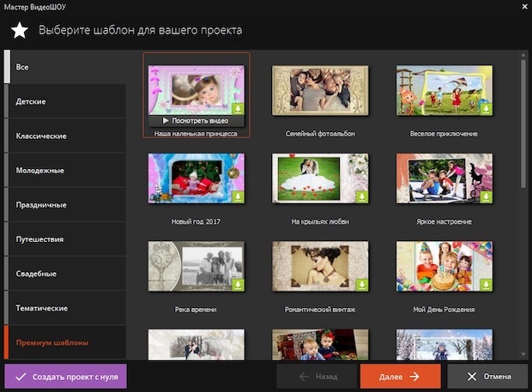Click scrollbar up arrow in template list
532x392 pixels.
(523, 55)
